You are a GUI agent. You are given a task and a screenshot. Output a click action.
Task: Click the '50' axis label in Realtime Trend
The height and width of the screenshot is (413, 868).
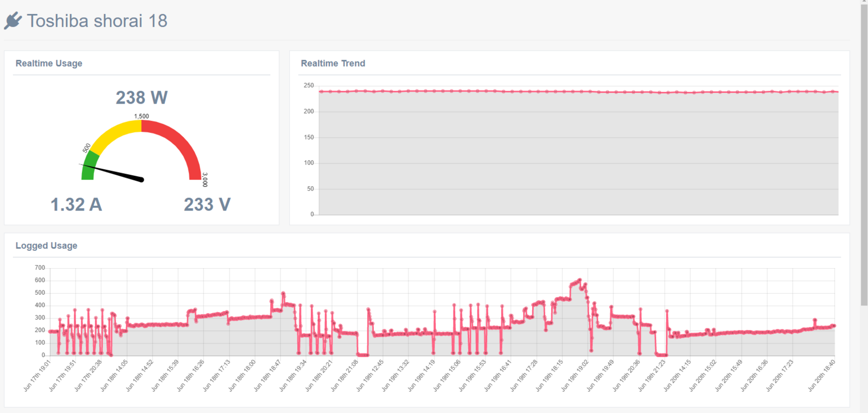(x=310, y=189)
